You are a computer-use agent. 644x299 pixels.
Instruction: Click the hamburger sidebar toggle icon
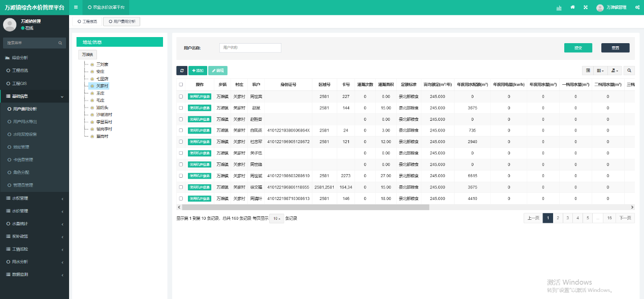[76, 8]
